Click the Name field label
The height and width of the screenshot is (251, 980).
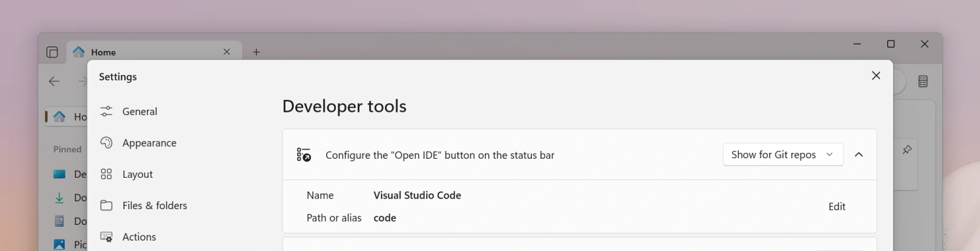tap(320, 195)
